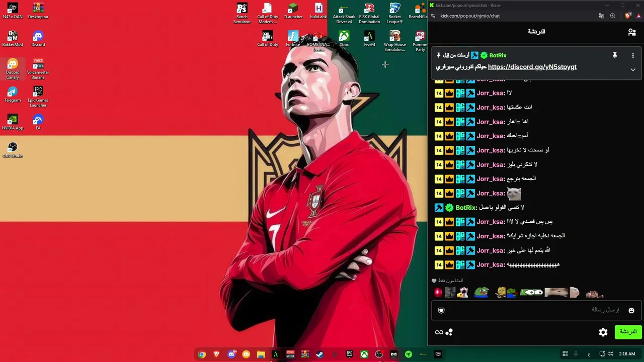
Task: Open OBS Studio from the taskbar
Action: click(379, 354)
